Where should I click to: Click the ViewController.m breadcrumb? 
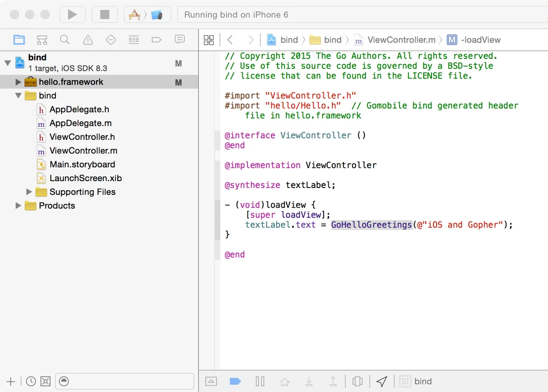(395, 40)
